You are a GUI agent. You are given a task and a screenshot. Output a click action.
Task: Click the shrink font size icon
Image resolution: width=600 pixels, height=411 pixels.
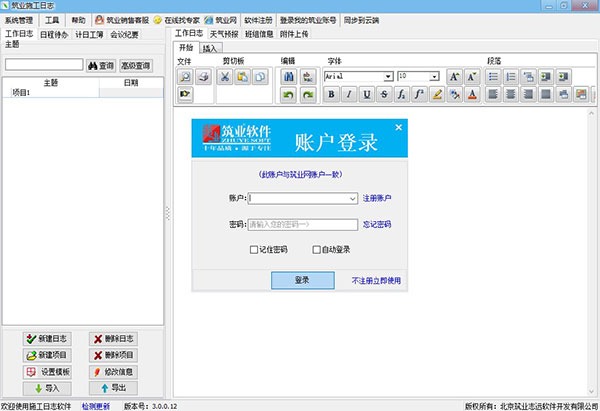pyautogui.click(x=472, y=77)
